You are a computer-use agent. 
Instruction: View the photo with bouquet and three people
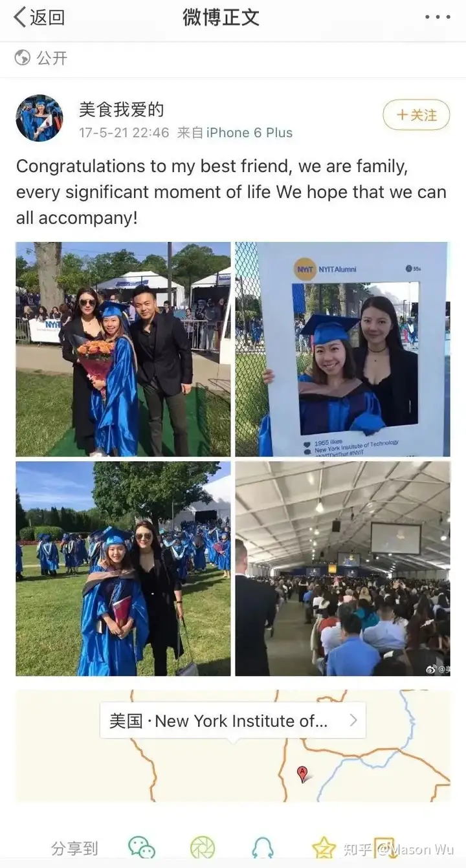click(x=123, y=349)
